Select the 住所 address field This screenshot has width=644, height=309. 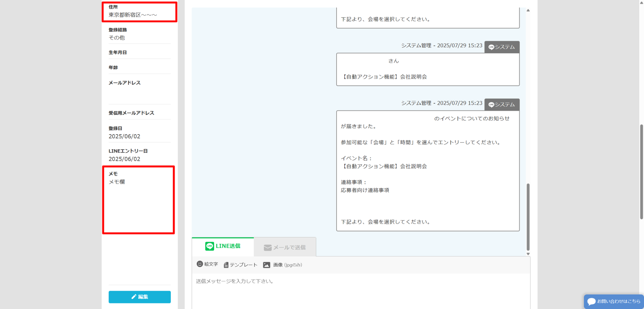coord(139,12)
